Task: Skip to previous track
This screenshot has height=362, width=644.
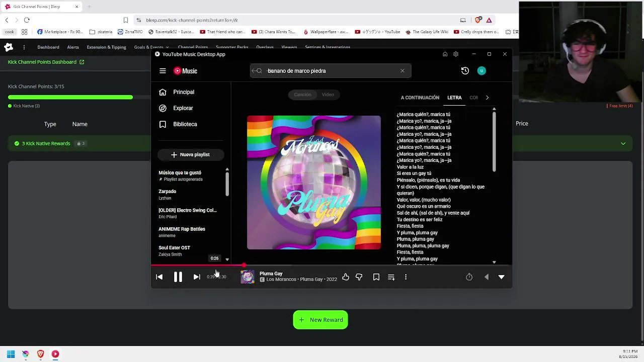Action: pos(159,277)
